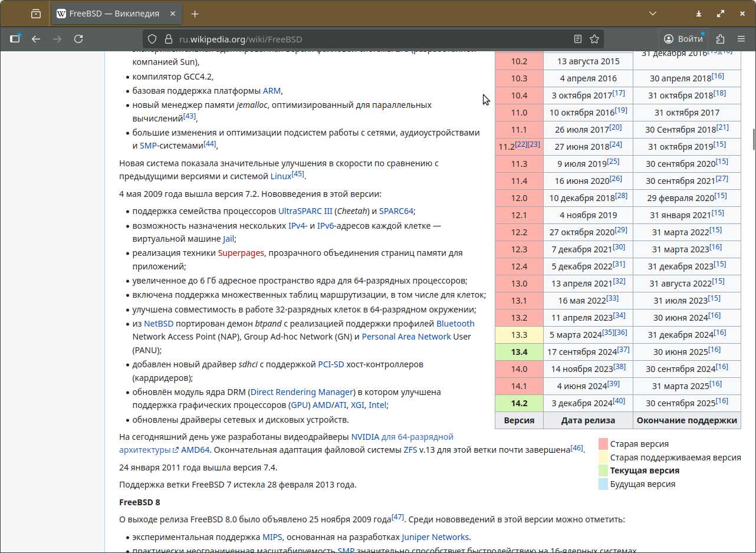The width and height of the screenshot is (756, 553).
Task: Jump to footnote [45] after Linux
Action: click(x=298, y=173)
